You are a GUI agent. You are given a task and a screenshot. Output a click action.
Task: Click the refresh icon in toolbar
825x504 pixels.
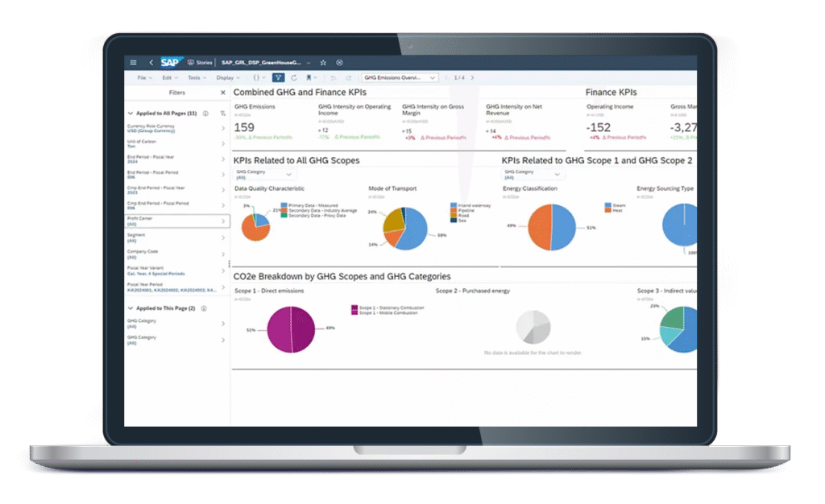click(x=294, y=78)
